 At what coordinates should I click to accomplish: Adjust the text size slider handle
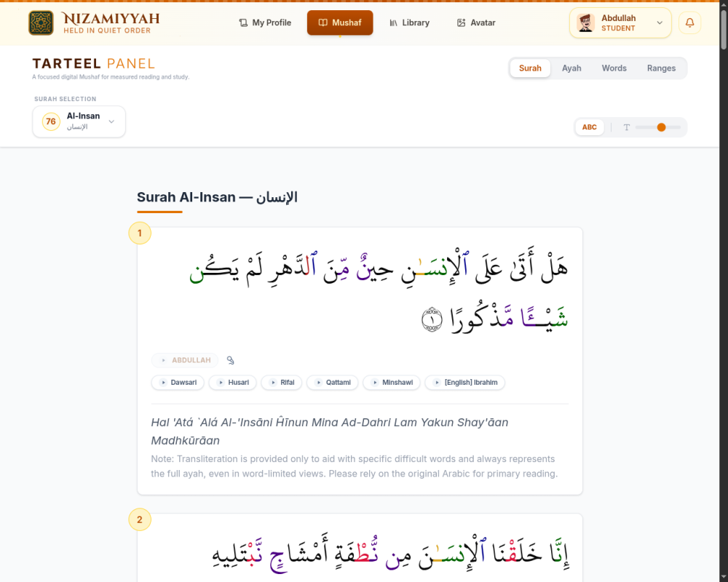click(x=661, y=127)
